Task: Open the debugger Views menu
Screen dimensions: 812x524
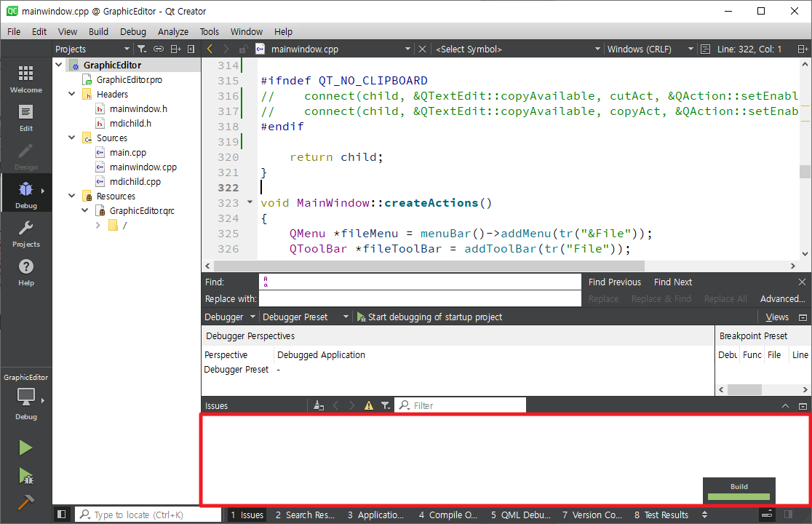Action: (777, 317)
